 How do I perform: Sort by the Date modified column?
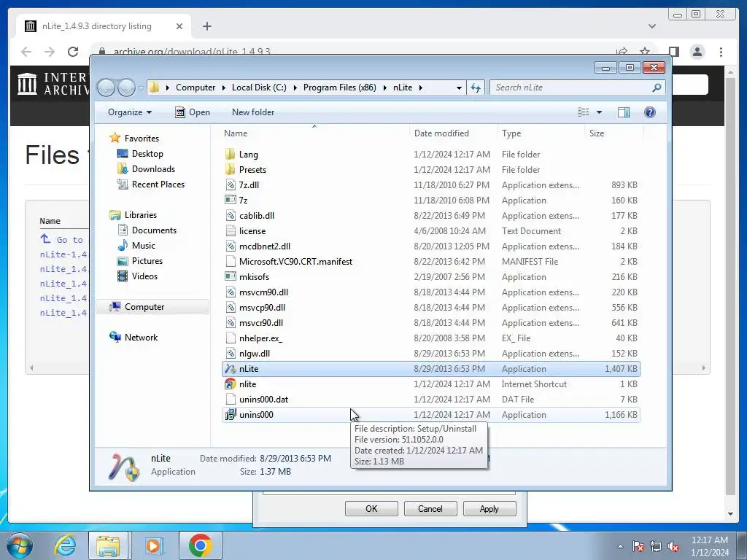pyautogui.click(x=453, y=133)
